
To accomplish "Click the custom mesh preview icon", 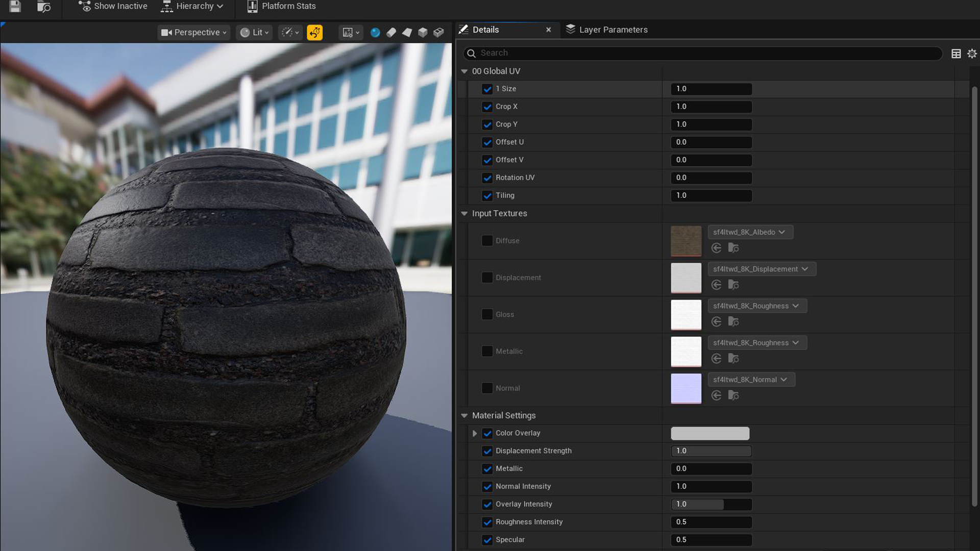I will [438, 33].
